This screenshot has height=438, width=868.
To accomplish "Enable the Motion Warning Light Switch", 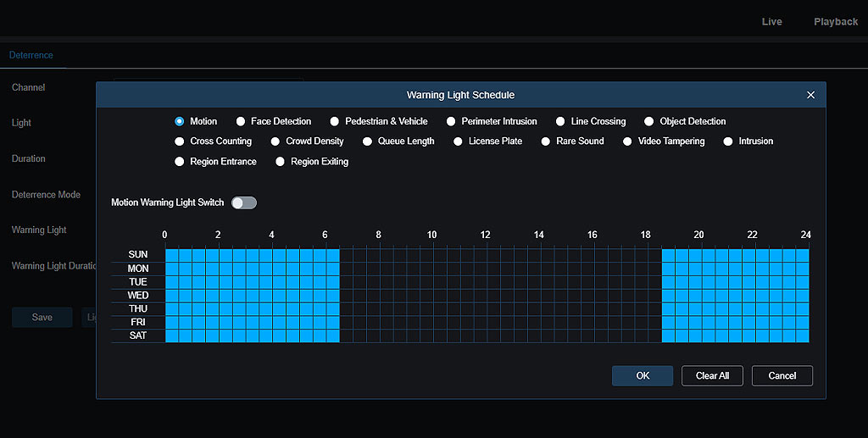I will [x=244, y=202].
